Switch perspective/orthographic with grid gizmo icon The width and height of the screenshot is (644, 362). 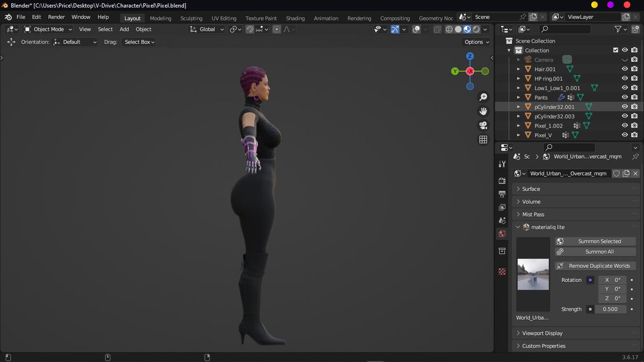[483, 139]
